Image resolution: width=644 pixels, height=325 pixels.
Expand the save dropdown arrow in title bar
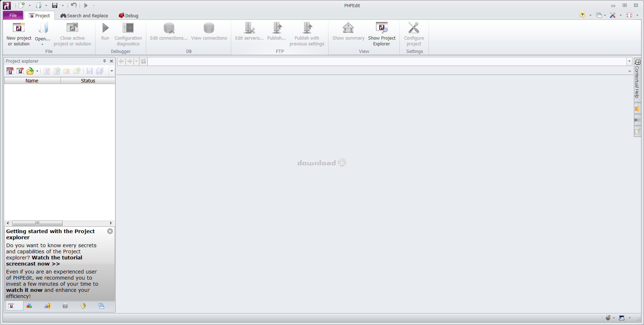click(63, 5)
